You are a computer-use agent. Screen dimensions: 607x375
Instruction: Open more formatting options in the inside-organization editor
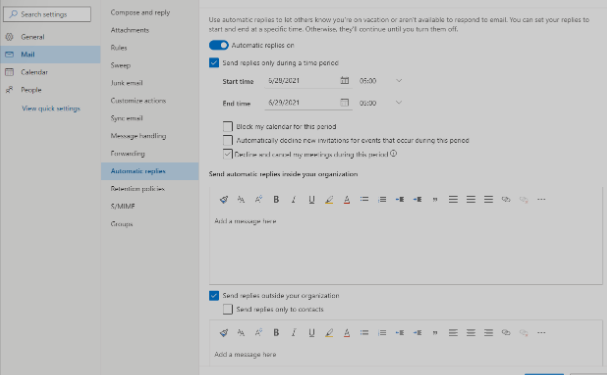[541, 200]
